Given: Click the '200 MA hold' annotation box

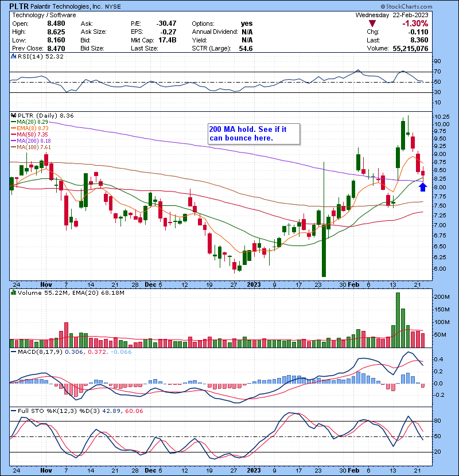Looking at the screenshot, I should click(254, 134).
